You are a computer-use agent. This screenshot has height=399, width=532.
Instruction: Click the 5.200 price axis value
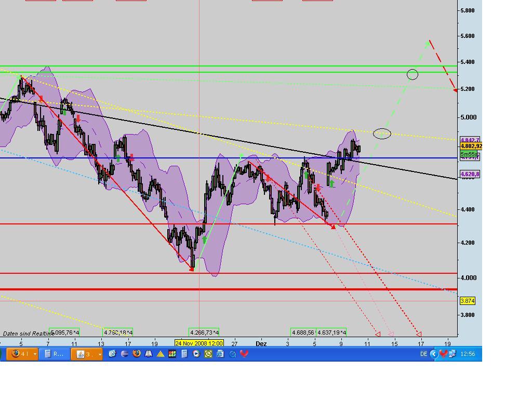click(468, 89)
